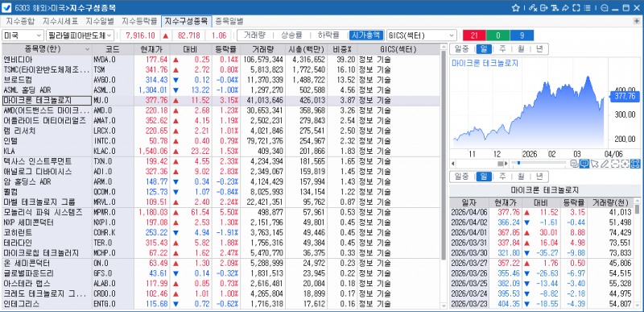Click the chart zoom-out (minus) icon
644x312 pixels.
tap(615, 164)
